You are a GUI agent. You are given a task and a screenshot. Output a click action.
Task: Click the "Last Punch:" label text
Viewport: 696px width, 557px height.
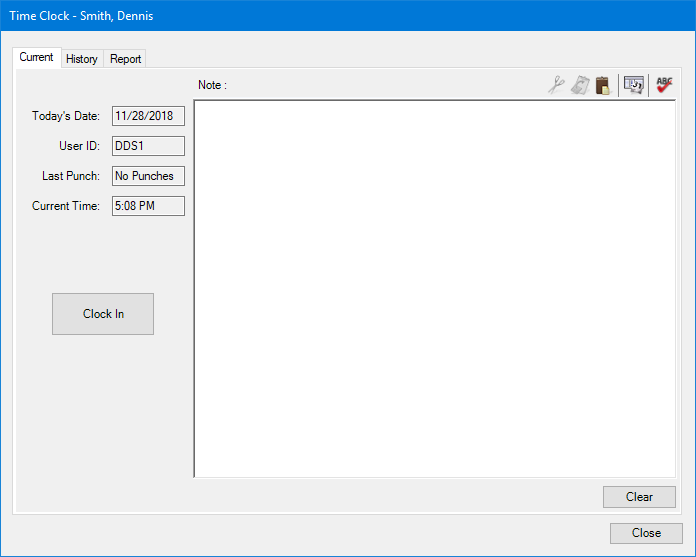tap(71, 176)
